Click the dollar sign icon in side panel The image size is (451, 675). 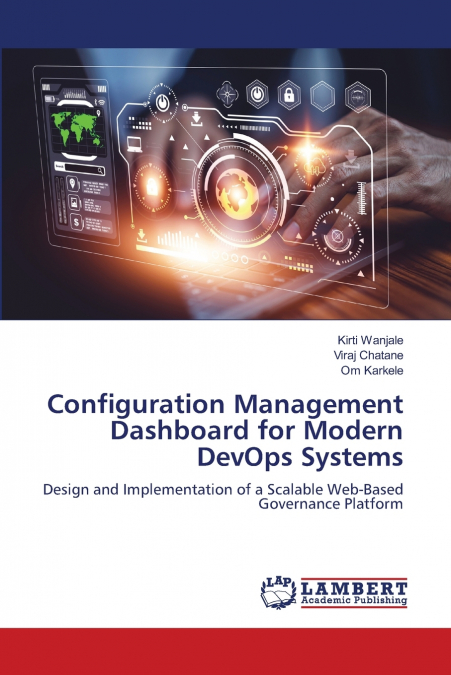[x=76, y=222]
